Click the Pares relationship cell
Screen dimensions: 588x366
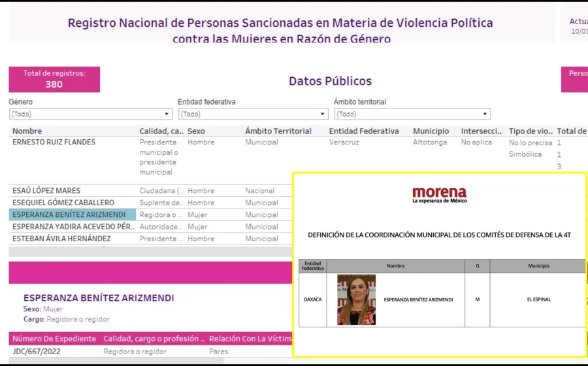(219, 352)
